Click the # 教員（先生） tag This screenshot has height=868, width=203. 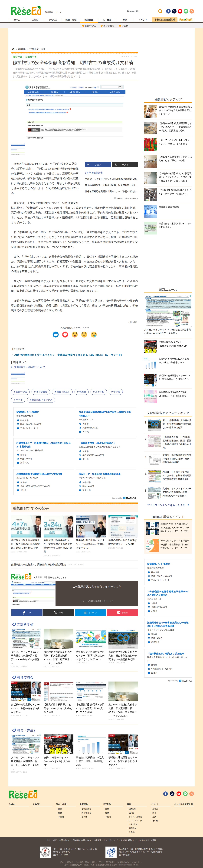coord(62,392)
